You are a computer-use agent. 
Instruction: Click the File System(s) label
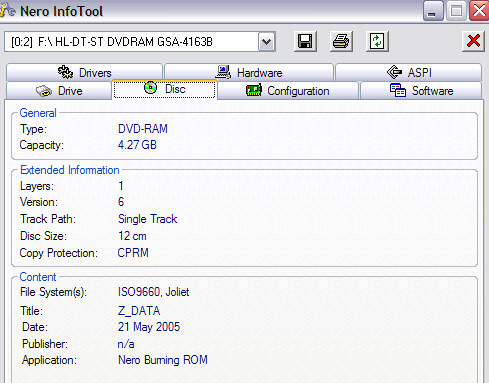coord(53,292)
